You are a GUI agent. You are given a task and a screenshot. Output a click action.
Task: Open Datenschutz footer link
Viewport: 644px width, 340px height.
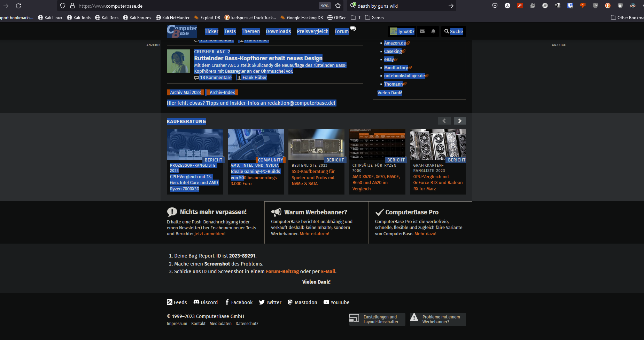click(x=247, y=324)
